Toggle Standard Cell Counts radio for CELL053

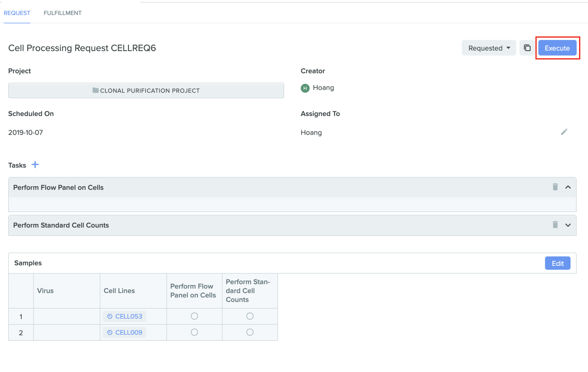pyautogui.click(x=250, y=316)
